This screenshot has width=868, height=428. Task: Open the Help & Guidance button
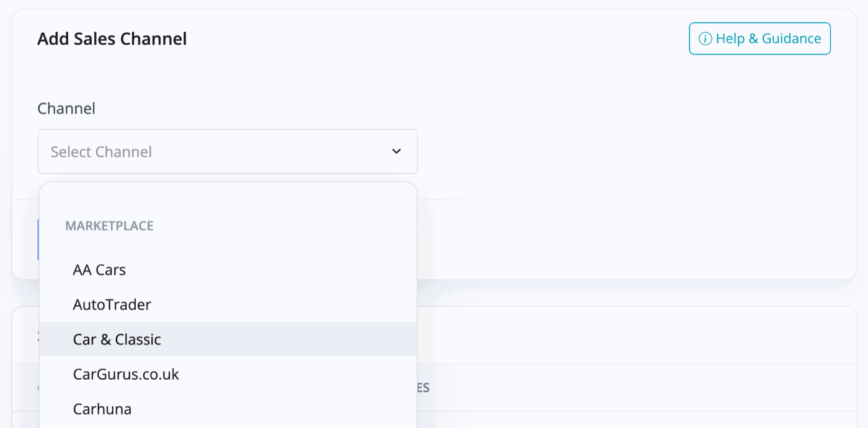pos(759,38)
